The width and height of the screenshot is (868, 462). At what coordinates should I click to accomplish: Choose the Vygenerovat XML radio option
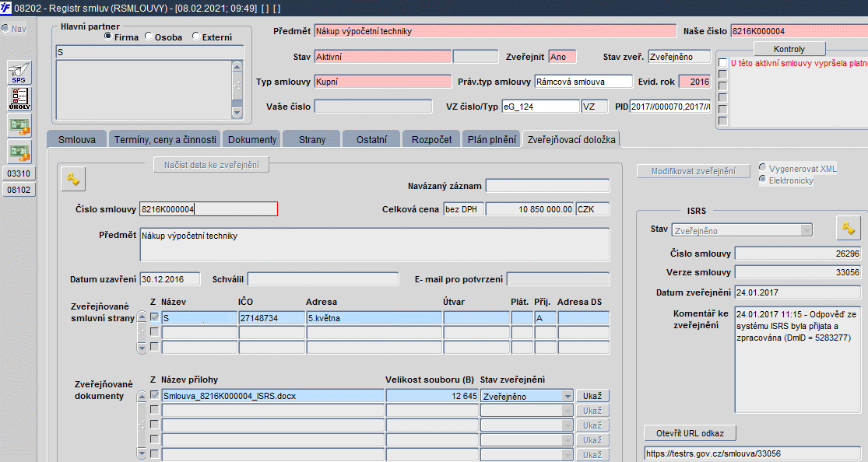point(763,168)
